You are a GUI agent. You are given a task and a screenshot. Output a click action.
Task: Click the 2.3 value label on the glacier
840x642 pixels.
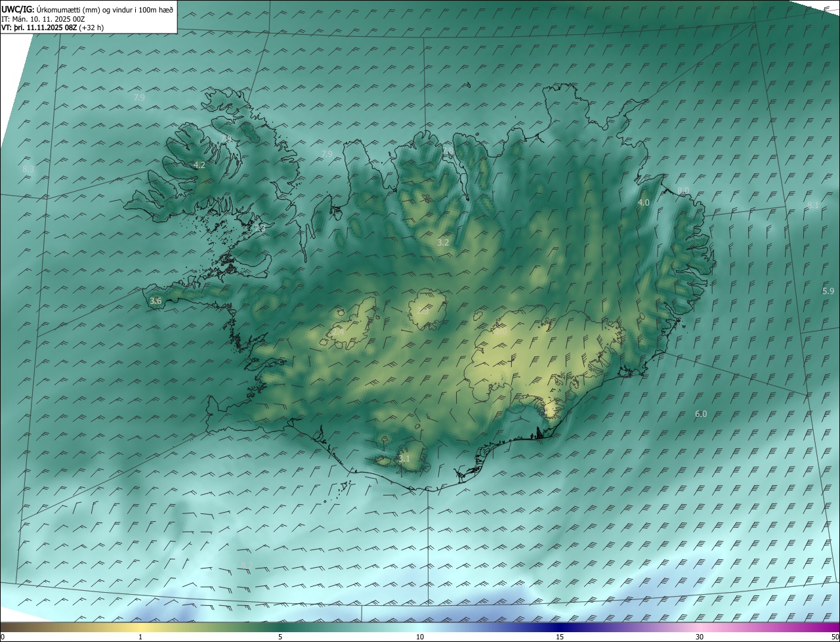click(x=422, y=311)
